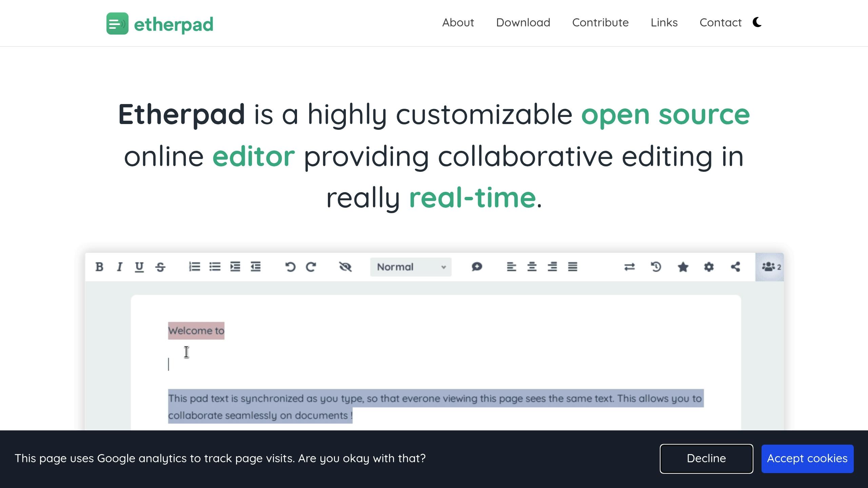
Task: Go to the Download section
Action: (x=523, y=22)
